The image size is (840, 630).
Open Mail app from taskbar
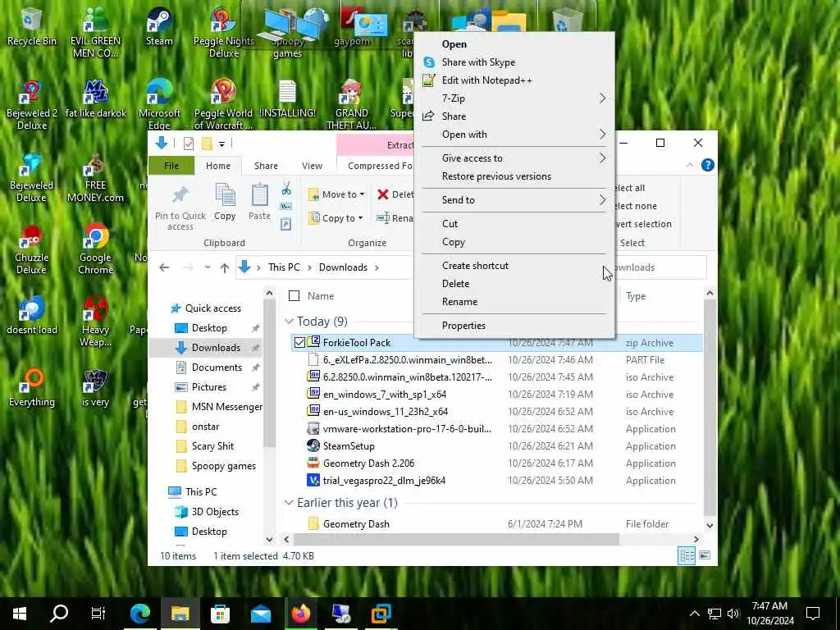261,614
